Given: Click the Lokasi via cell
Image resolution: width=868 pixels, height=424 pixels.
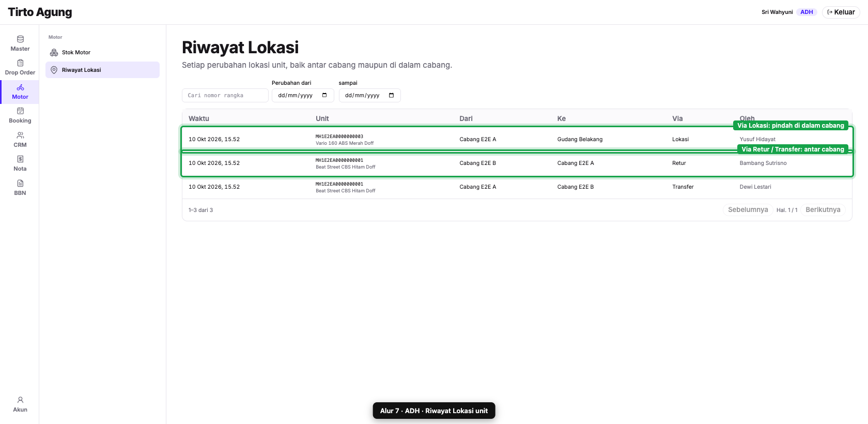Looking at the screenshot, I should 680,139.
